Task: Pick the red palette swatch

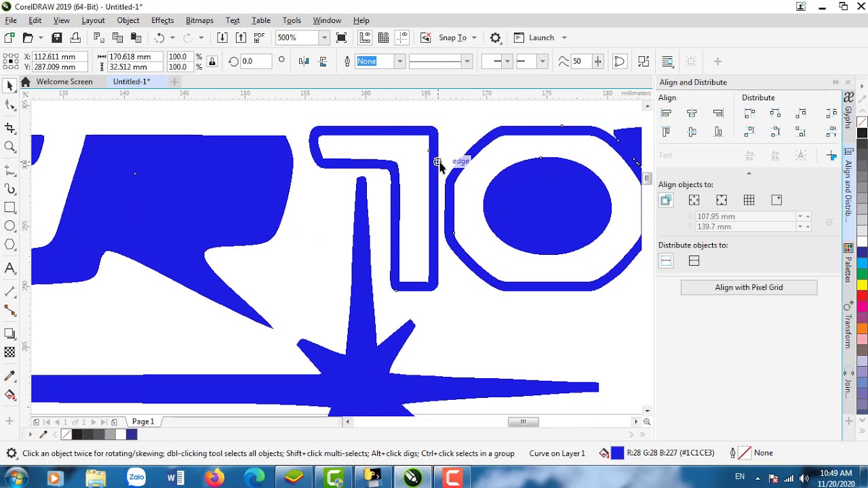Action: coord(862,296)
